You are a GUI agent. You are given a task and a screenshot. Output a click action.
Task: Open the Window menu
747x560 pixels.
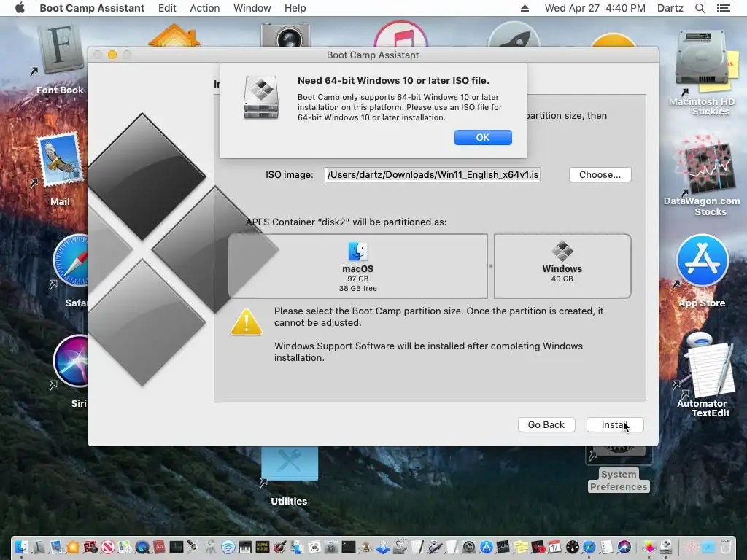point(252,8)
